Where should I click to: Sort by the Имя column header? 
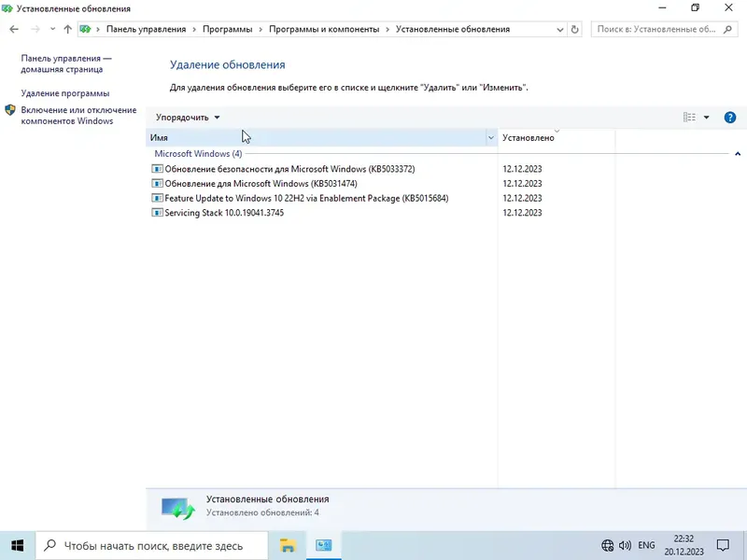click(316, 137)
